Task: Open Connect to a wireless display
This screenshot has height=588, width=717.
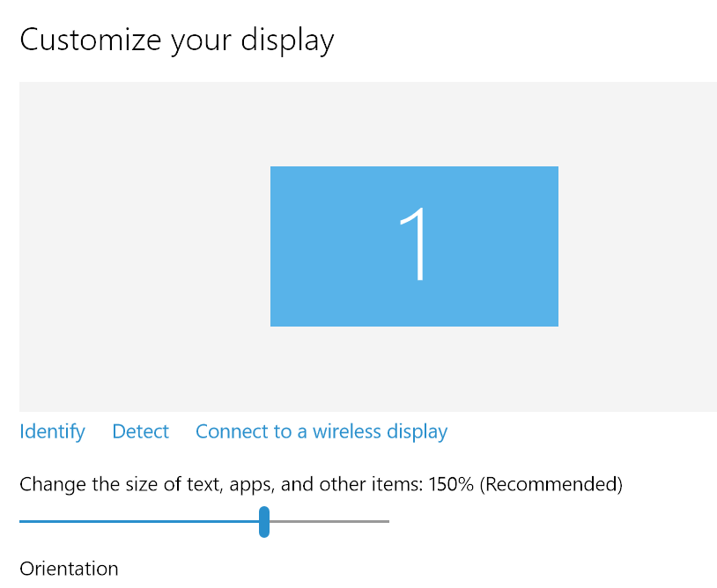Action: coord(322,431)
